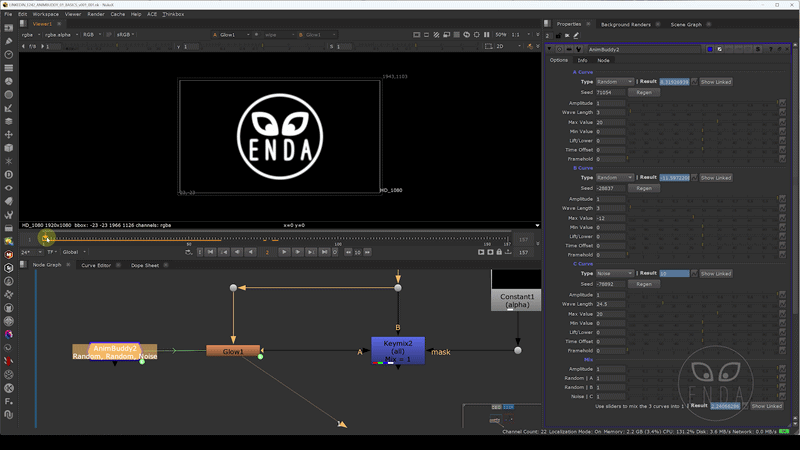Click Show Linked next to the Mix result

[x=766, y=406]
